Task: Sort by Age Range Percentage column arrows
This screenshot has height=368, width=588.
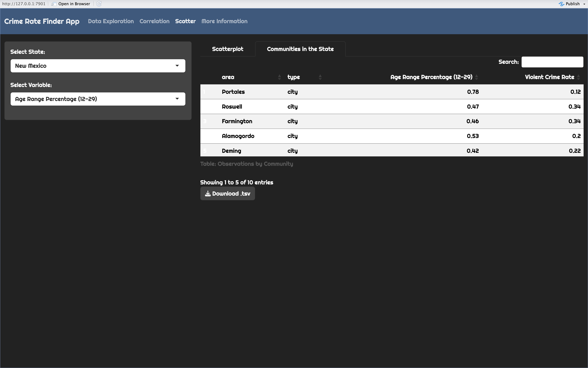Action: [x=477, y=77]
